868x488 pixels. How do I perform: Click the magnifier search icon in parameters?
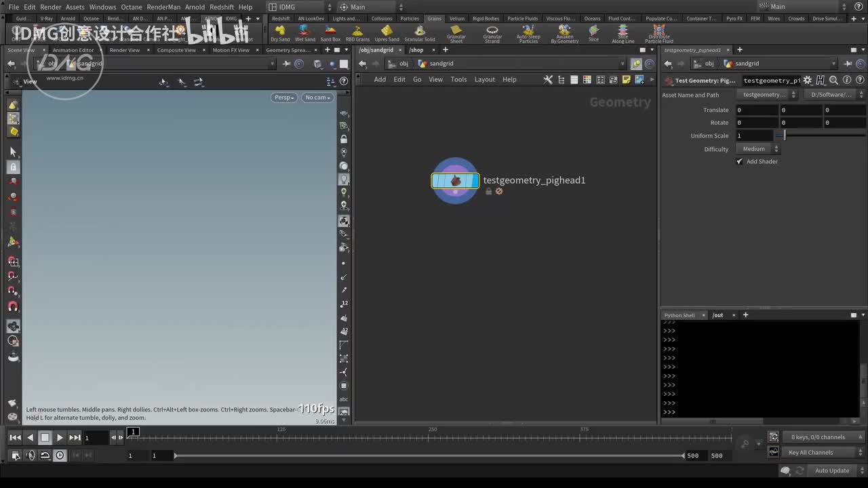point(833,81)
